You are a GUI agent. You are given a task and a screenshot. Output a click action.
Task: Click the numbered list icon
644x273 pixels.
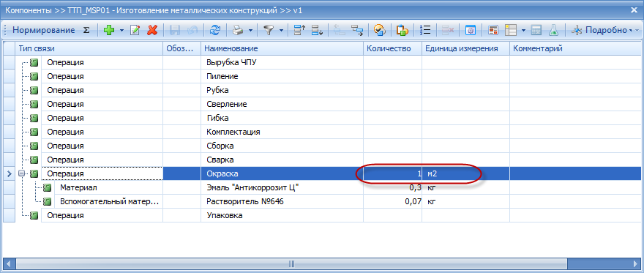pyautogui.click(x=425, y=30)
